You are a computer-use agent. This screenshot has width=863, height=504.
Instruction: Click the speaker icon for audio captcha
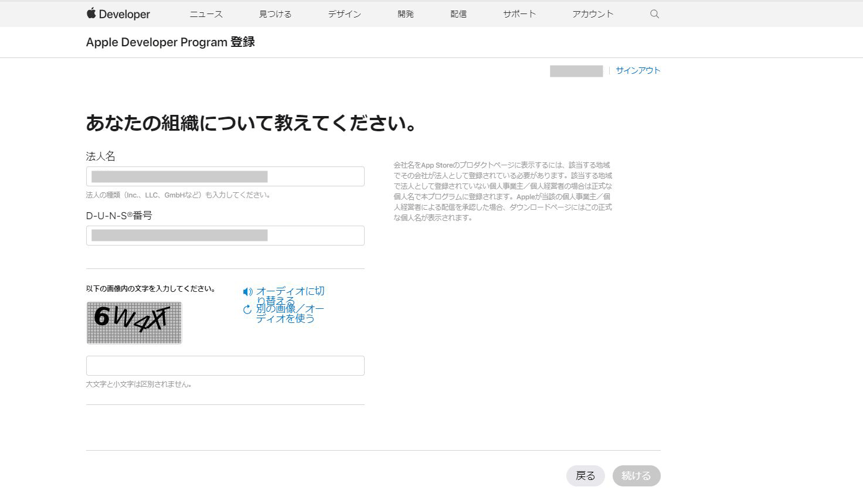tap(248, 292)
